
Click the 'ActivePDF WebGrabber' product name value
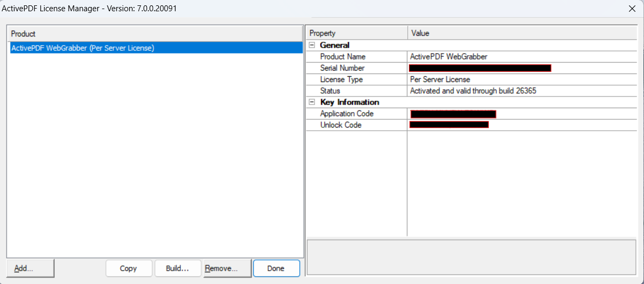(x=449, y=57)
